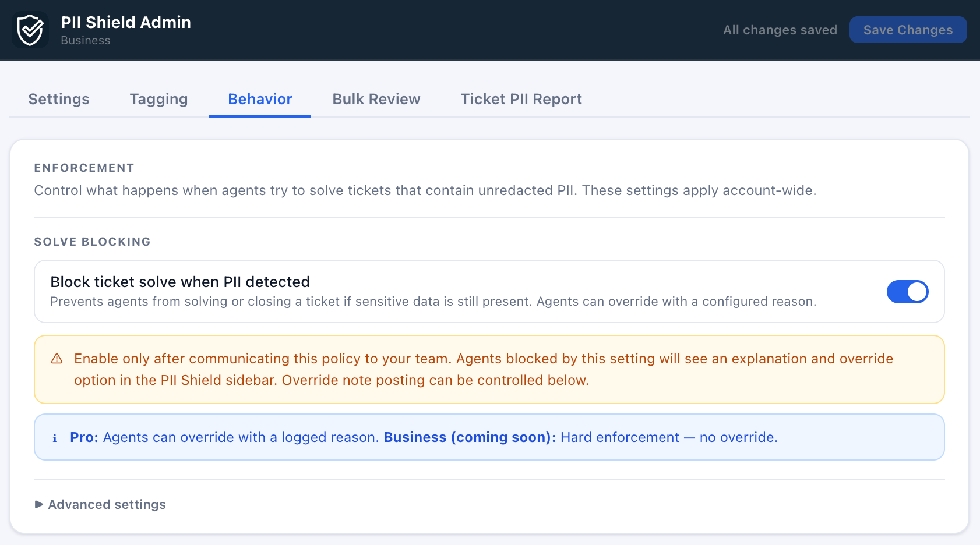
Task: Toggle Block ticket solve when PII detected
Action: [907, 292]
